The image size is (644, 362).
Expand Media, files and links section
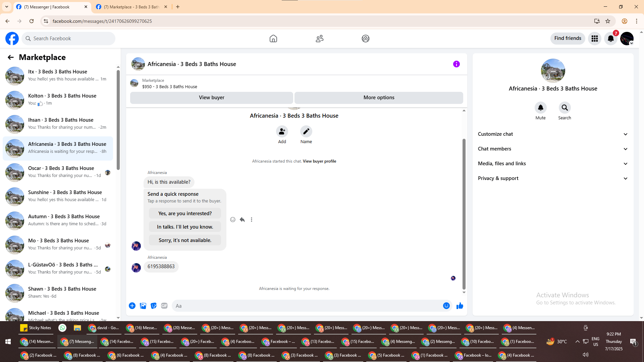(x=553, y=164)
